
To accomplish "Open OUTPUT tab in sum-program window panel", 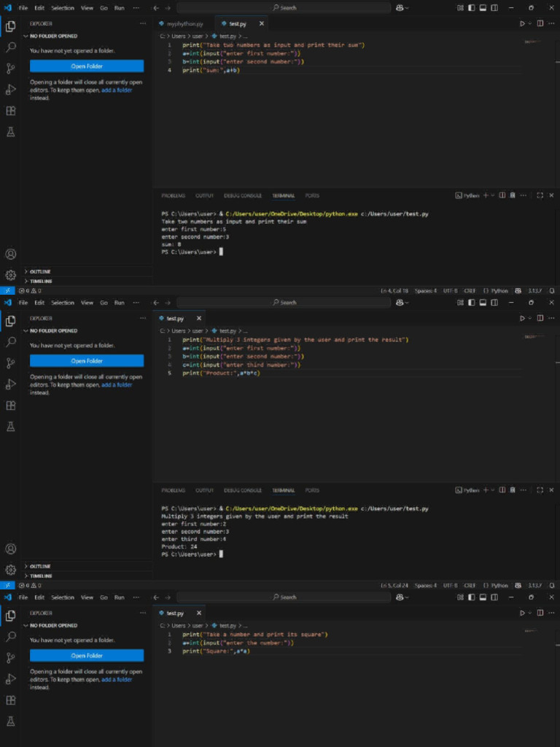I will click(x=204, y=196).
